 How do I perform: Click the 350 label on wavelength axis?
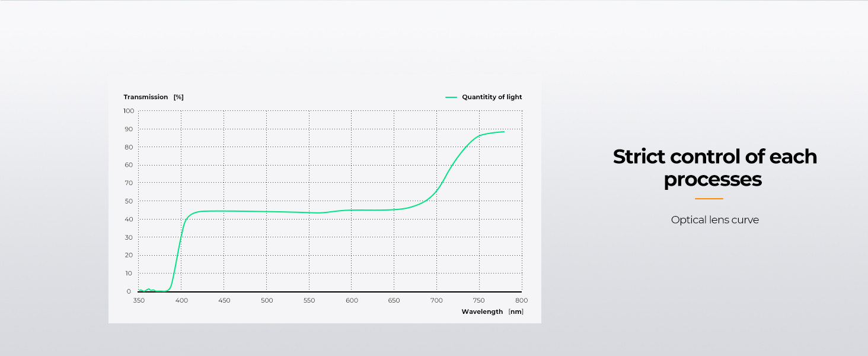[x=139, y=301]
